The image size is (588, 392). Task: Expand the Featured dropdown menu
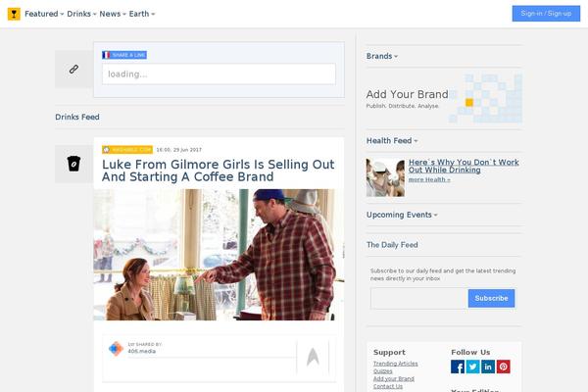point(44,14)
